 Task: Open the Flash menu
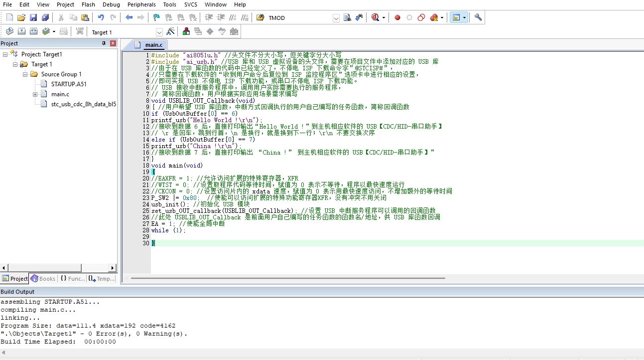(88, 4)
